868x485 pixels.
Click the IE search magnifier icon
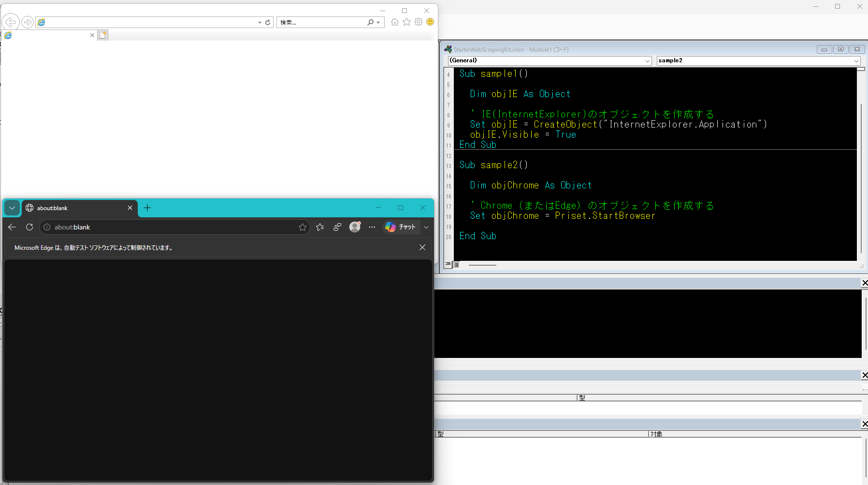pyautogui.click(x=370, y=22)
